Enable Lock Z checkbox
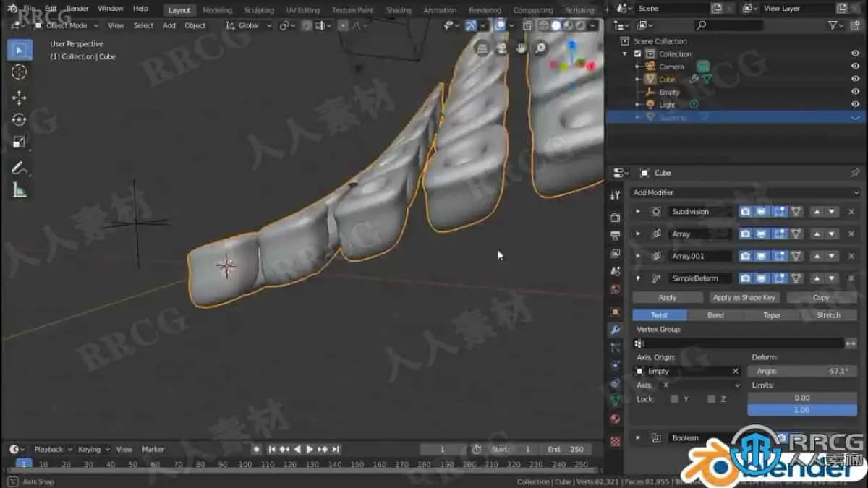This screenshot has height=488, width=868. [x=711, y=399]
